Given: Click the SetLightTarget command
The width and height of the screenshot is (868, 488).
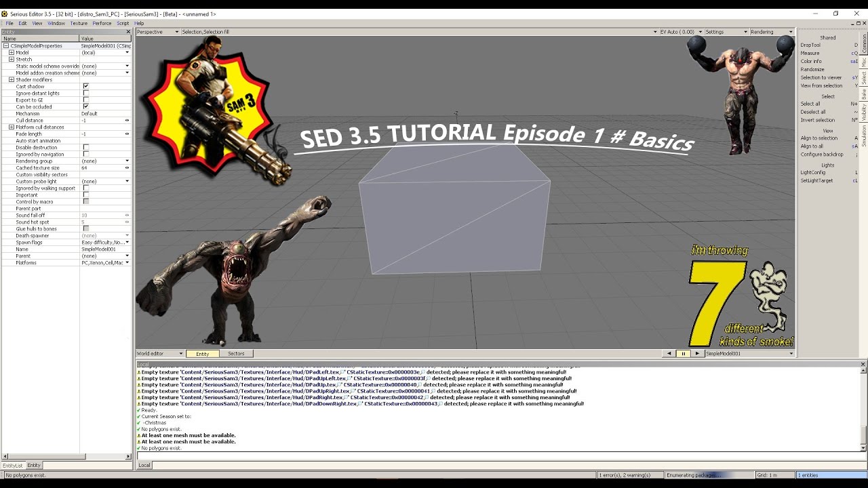Looking at the screenshot, I should pyautogui.click(x=816, y=180).
